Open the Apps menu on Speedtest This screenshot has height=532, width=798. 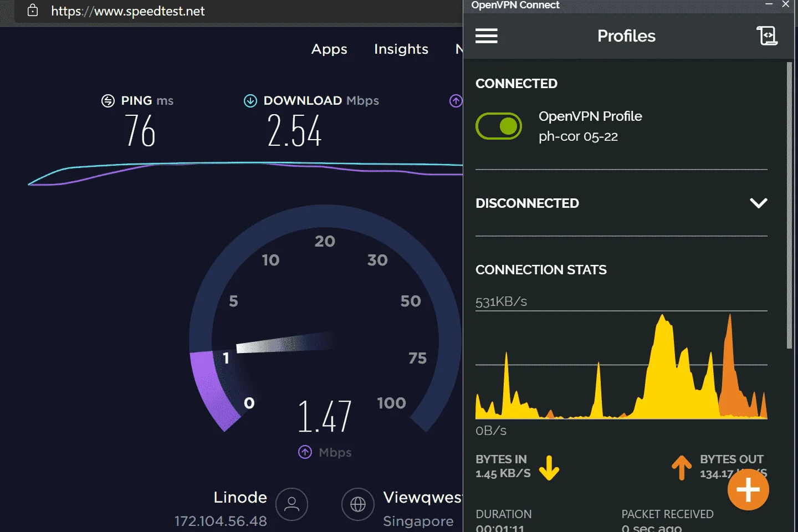coord(329,49)
